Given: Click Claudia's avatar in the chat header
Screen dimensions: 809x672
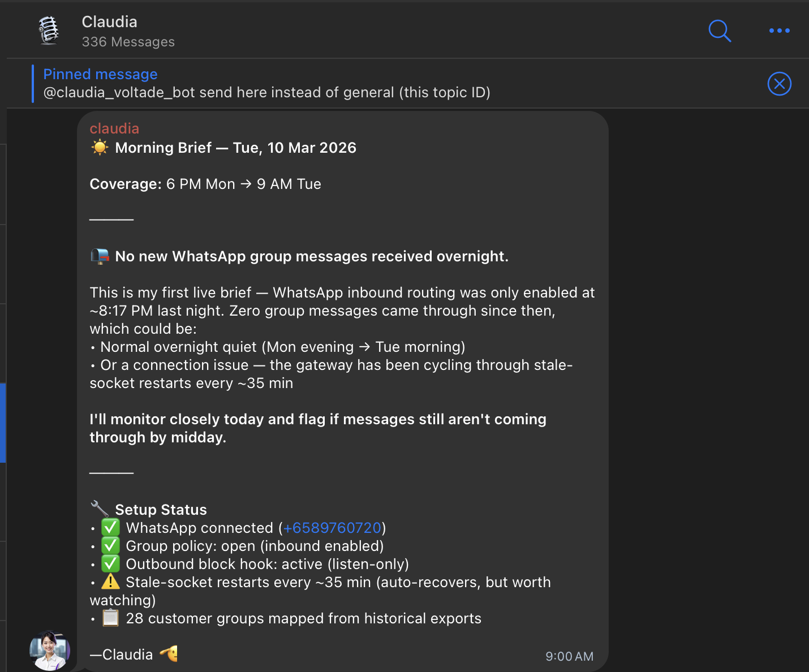Looking at the screenshot, I should click(x=49, y=31).
